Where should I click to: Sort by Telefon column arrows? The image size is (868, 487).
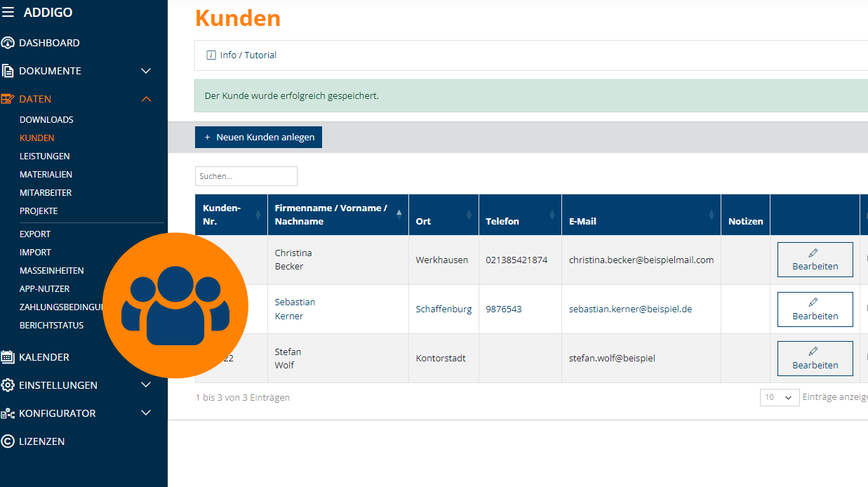pos(552,214)
